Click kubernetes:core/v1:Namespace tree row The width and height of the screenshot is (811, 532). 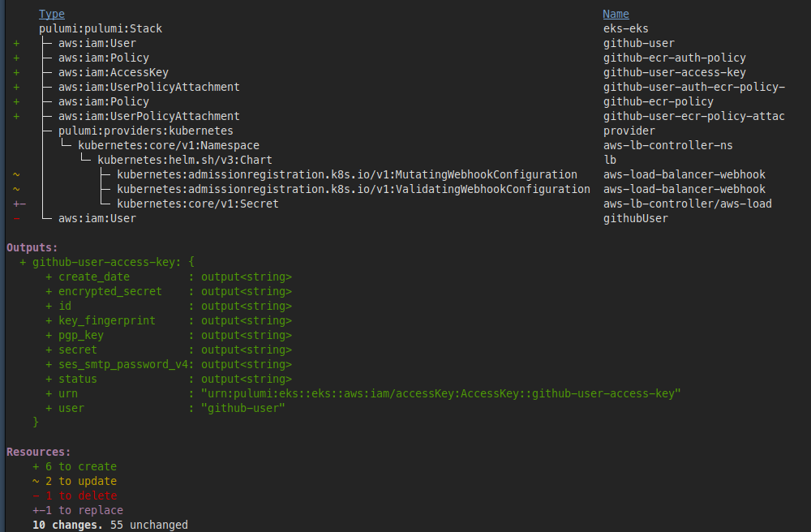click(169, 145)
